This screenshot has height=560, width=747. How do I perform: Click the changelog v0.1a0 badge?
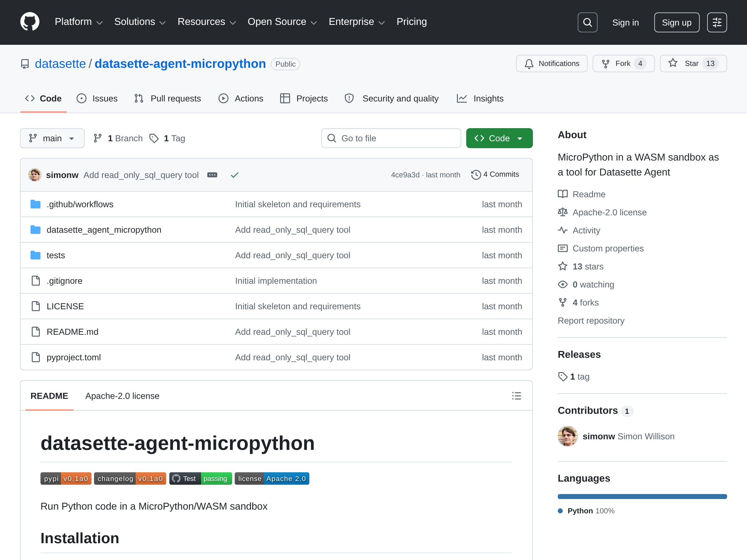pyautogui.click(x=130, y=478)
